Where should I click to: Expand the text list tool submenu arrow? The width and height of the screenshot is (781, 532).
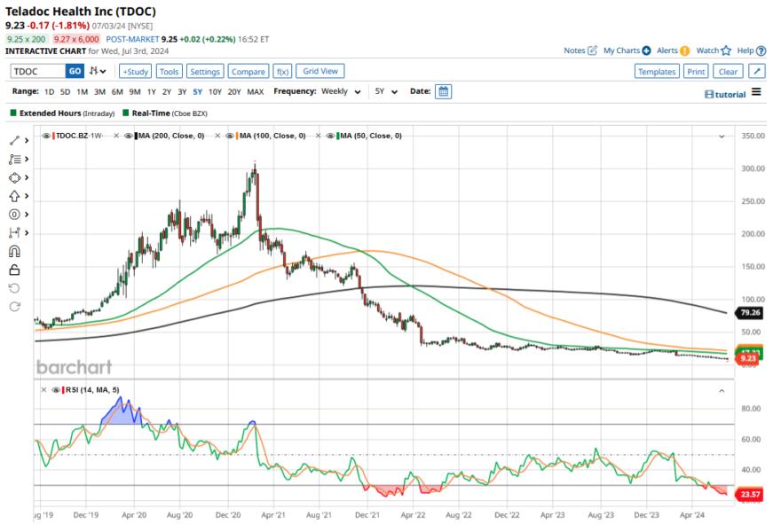(27, 160)
